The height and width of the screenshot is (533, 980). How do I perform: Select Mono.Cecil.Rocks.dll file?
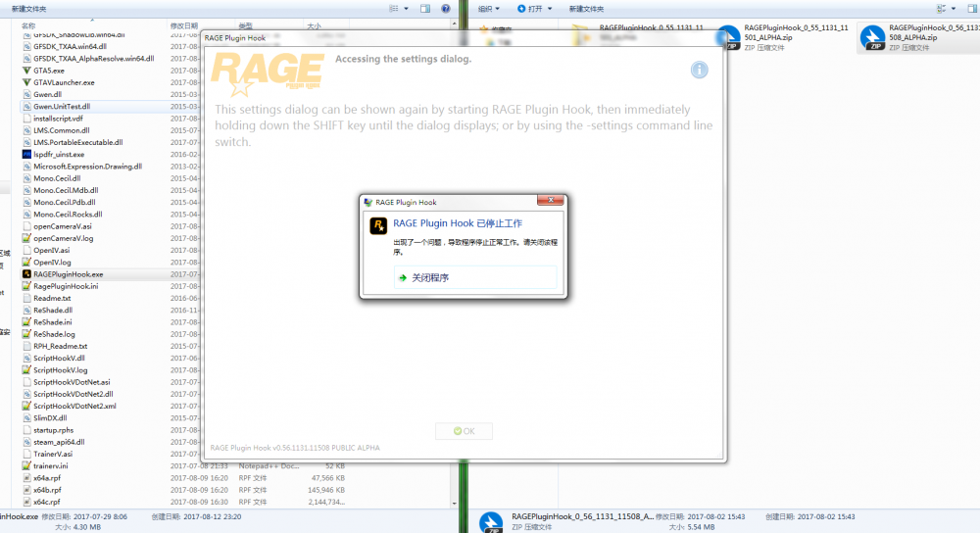point(68,215)
